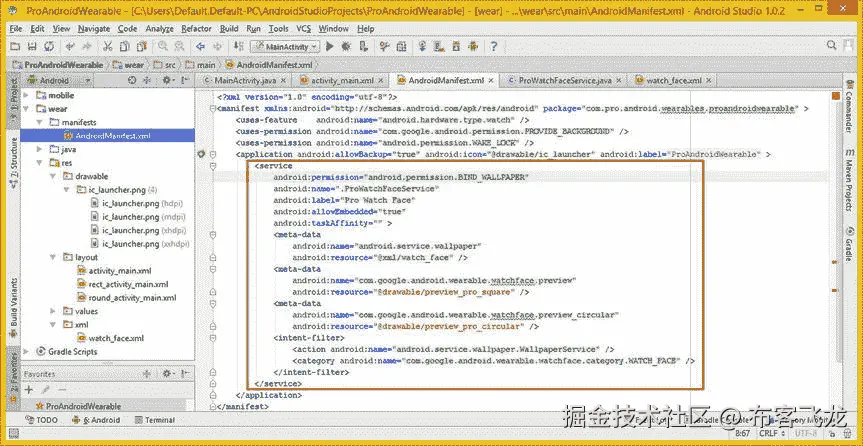Collapse the wear module node
Image resolution: width=863 pixels, height=446 pixels.
[x=26, y=108]
